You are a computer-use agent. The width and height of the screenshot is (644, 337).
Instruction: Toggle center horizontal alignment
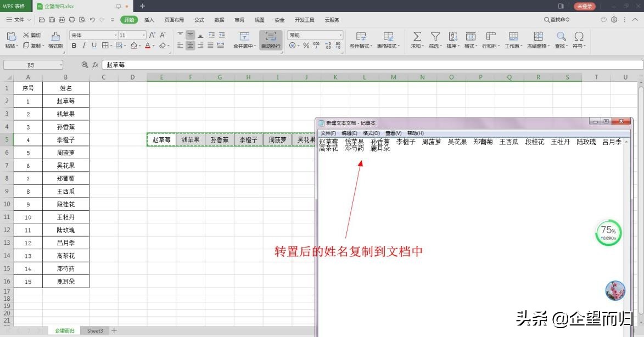pyautogui.click(x=190, y=46)
